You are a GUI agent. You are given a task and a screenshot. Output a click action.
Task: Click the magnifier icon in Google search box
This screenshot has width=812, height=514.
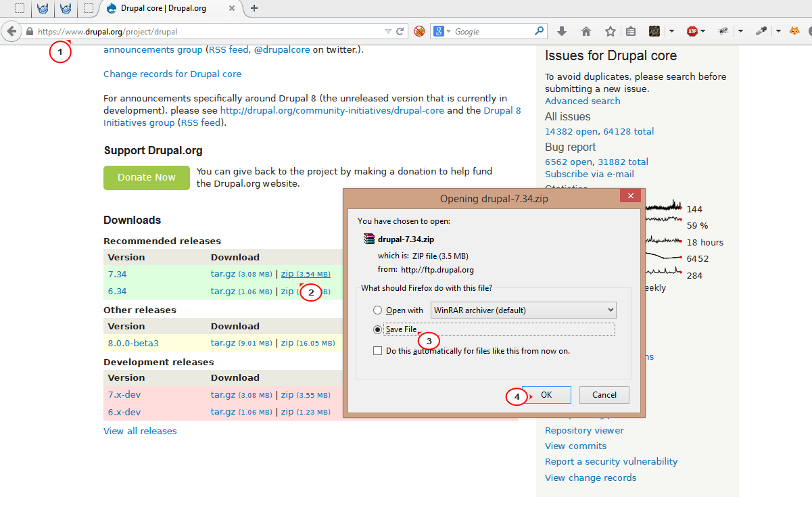pos(539,31)
